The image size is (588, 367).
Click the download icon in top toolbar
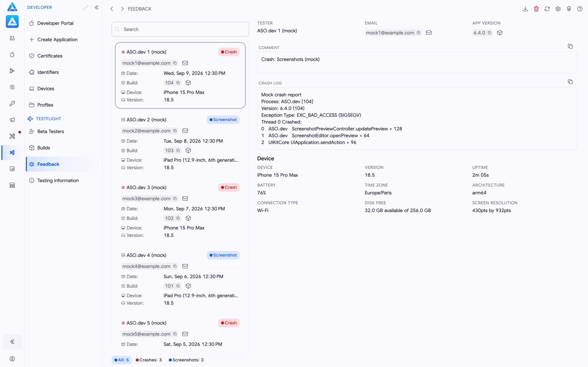click(x=525, y=9)
